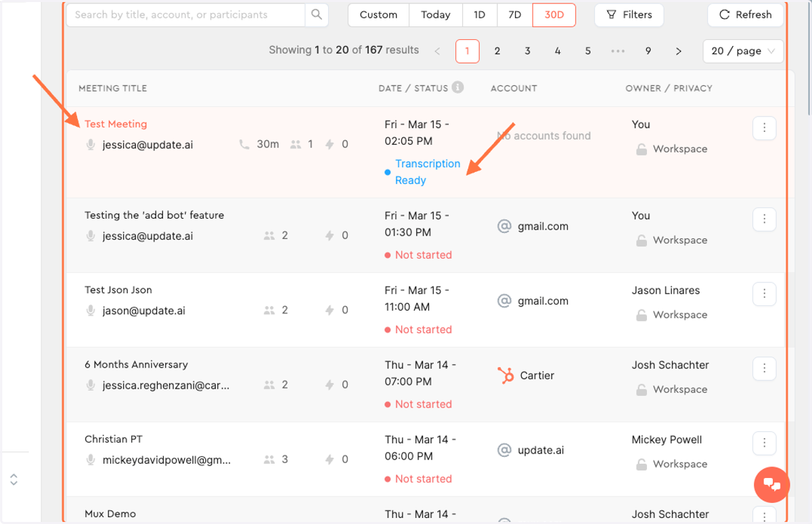Go to page 3 of results

click(527, 51)
